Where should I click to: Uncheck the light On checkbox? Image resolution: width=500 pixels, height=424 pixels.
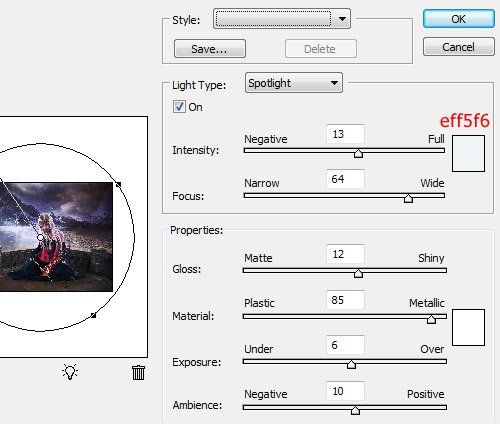(179, 107)
